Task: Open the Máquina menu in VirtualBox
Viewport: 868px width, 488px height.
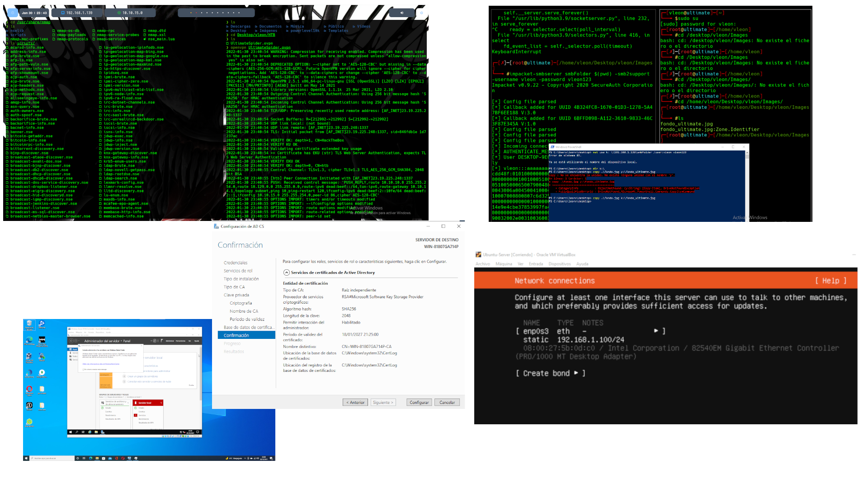Action: [504, 264]
